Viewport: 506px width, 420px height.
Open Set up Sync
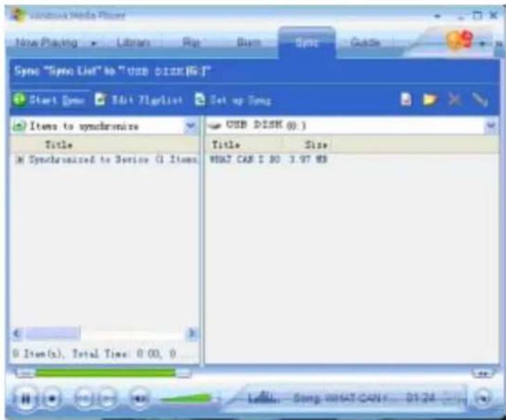click(x=233, y=100)
